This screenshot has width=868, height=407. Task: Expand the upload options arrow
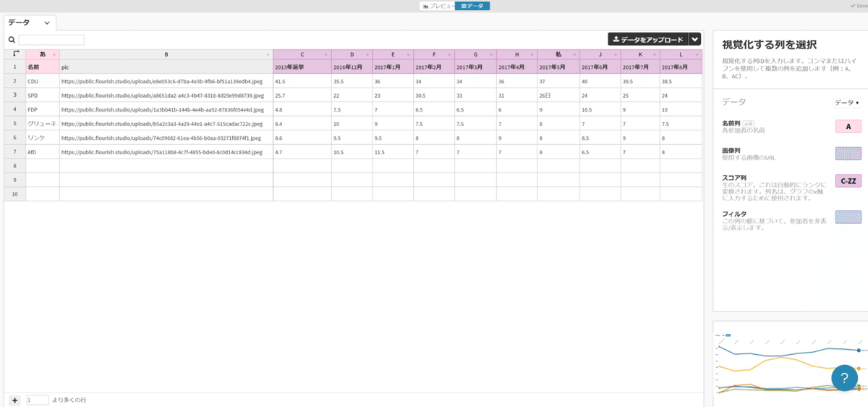[695, 39]
